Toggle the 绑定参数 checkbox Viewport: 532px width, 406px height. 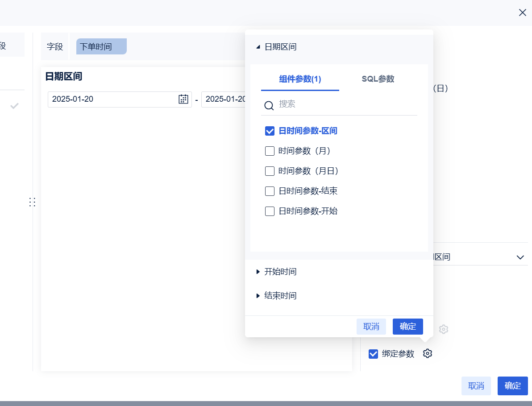374,354
